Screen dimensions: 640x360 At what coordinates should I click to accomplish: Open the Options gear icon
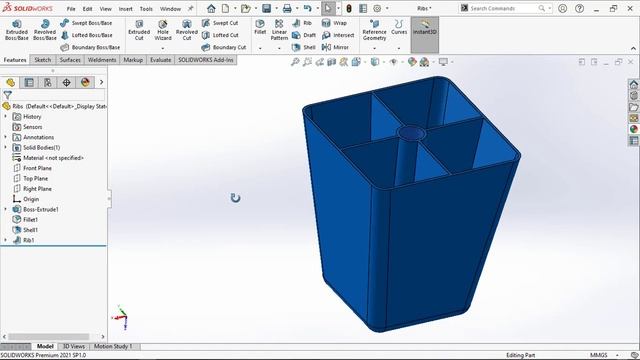[377, 8]
